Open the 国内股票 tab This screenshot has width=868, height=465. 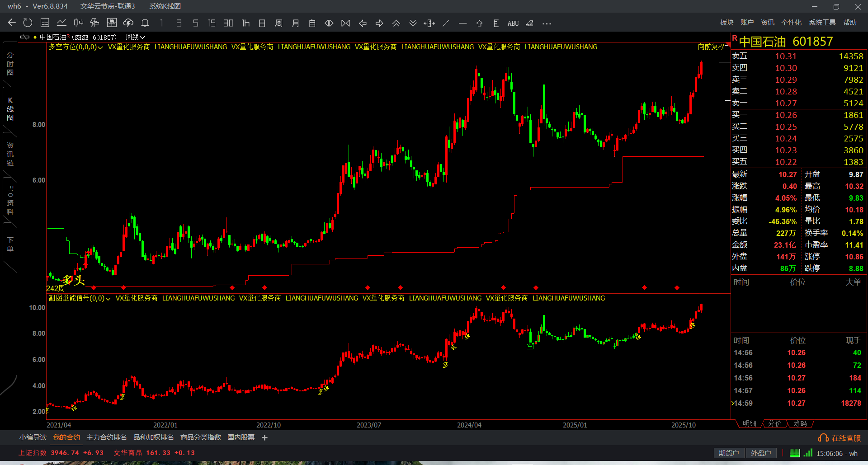click(241, 437)
